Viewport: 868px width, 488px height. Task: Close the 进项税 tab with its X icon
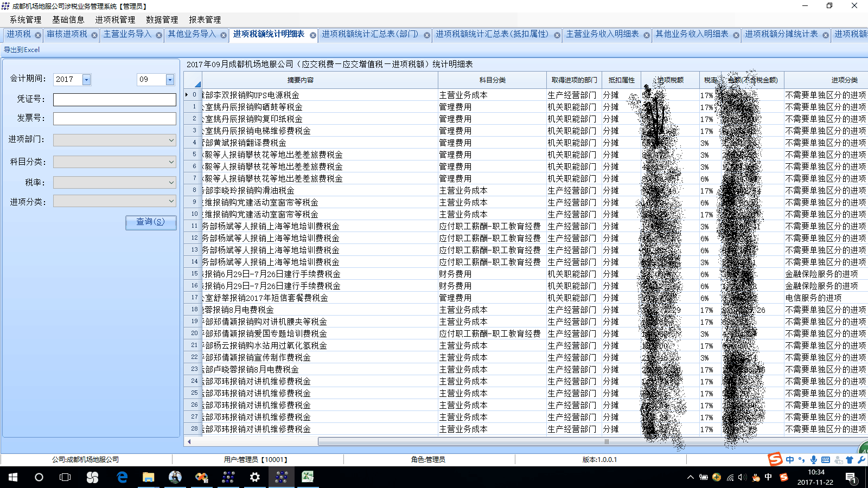38,35
